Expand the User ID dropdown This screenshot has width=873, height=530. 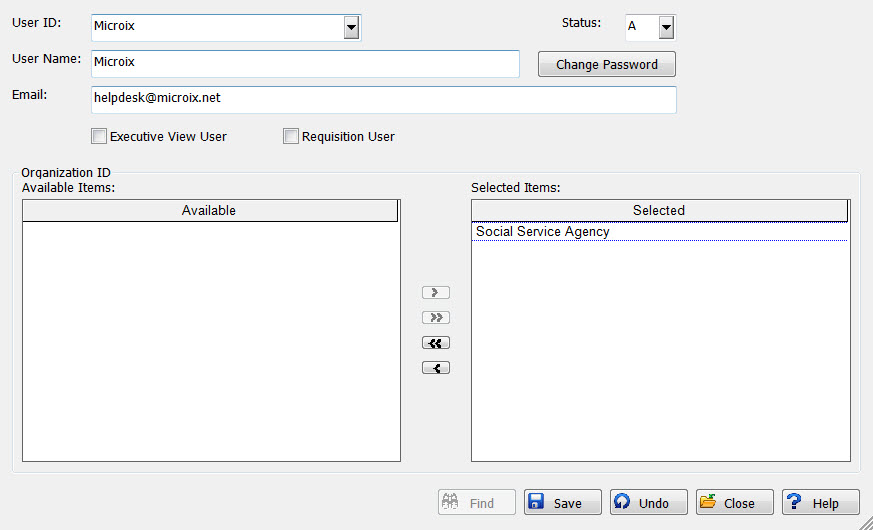351,27
